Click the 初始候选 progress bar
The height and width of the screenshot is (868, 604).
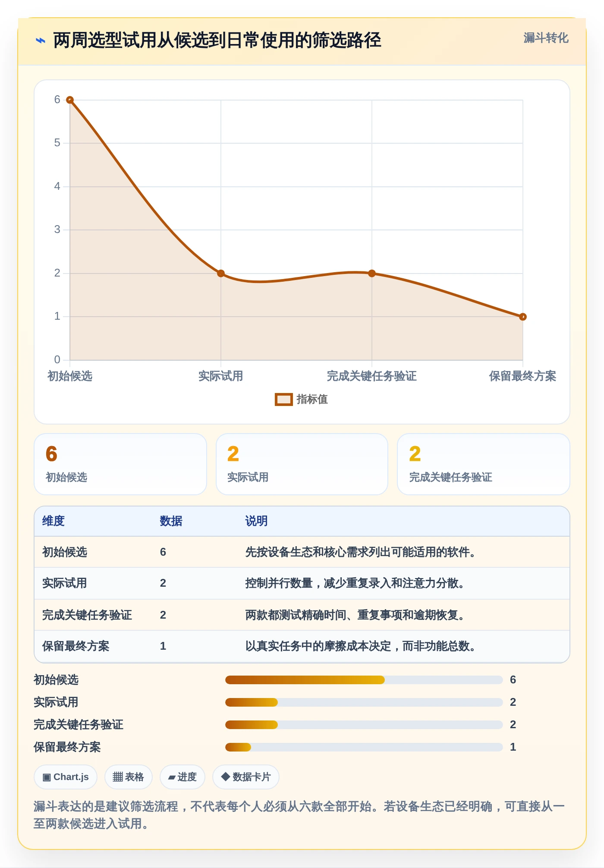pyautogui.click(x=364, y=680)
